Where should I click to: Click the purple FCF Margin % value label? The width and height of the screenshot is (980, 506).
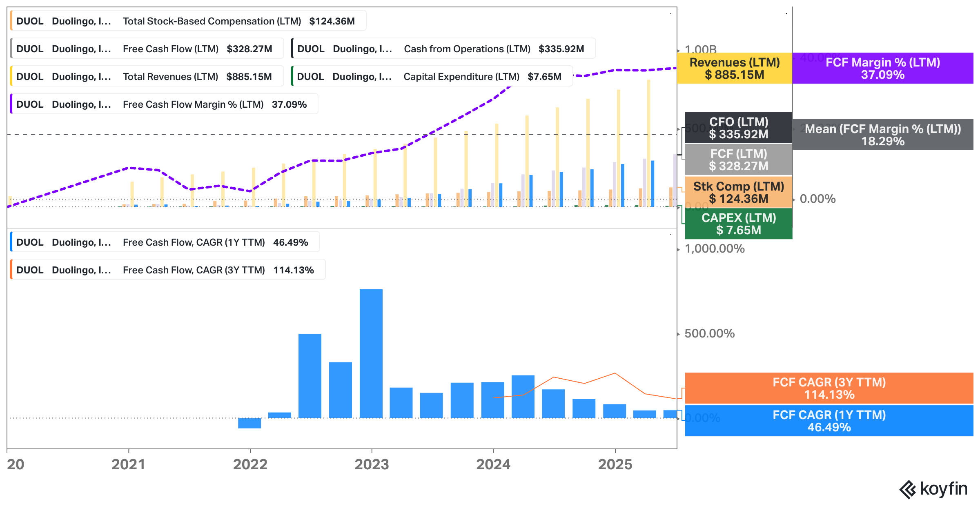882,69
